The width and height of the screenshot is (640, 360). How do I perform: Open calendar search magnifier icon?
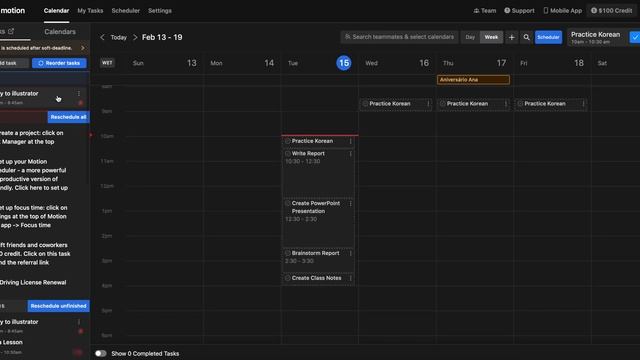[527, 37]
